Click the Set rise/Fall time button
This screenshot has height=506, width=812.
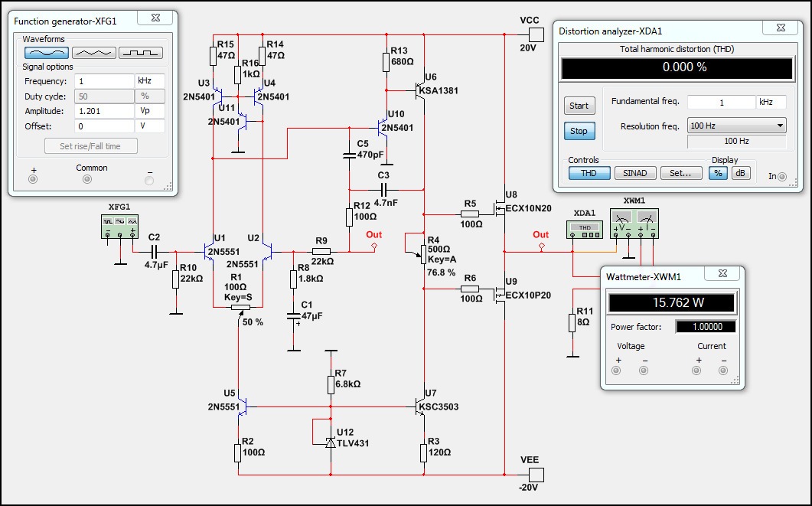(x=90, y=146)
